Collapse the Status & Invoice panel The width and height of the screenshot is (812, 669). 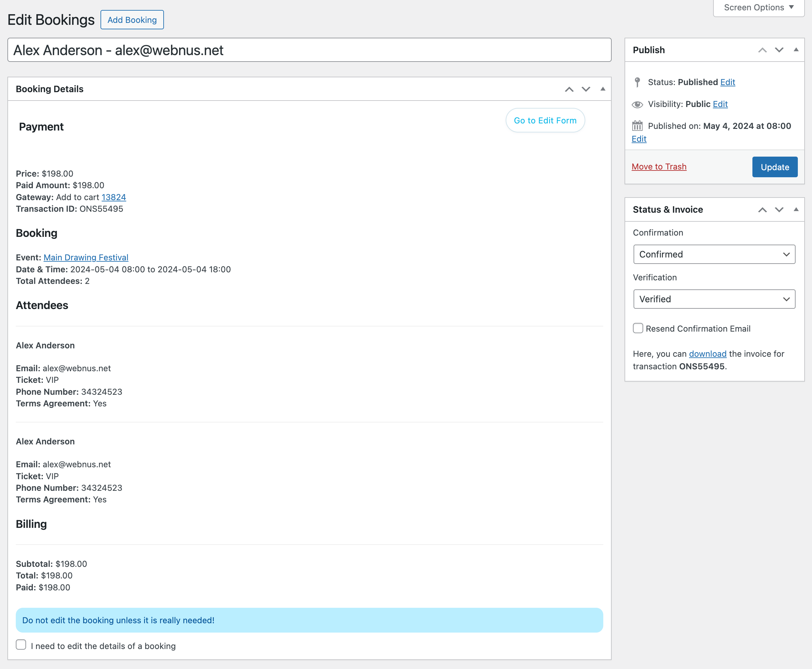point(796,209)
